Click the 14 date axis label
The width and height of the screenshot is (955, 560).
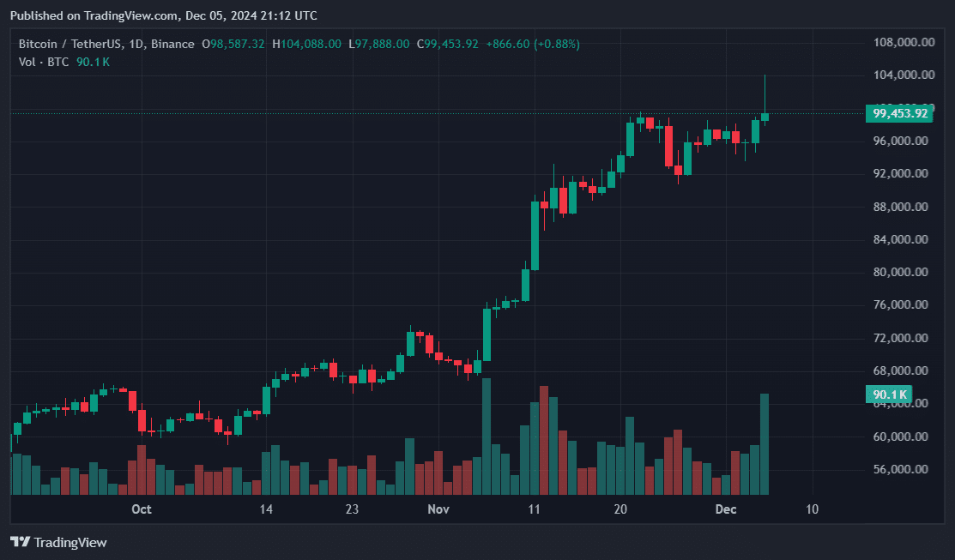click(x=266, y=509)
